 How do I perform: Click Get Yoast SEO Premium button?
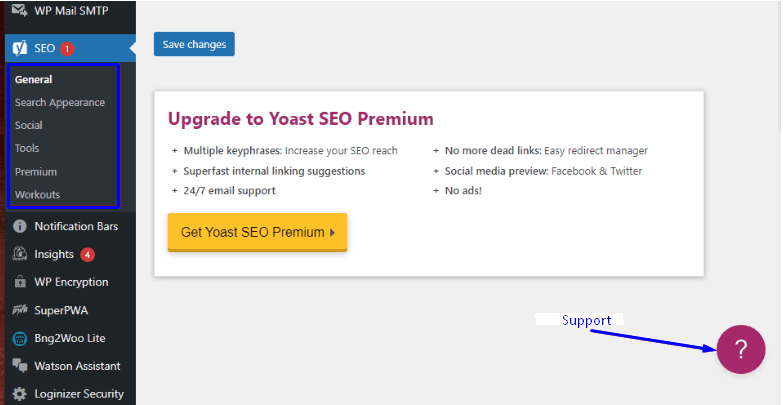pyautogui.click(x=257, y=232)
